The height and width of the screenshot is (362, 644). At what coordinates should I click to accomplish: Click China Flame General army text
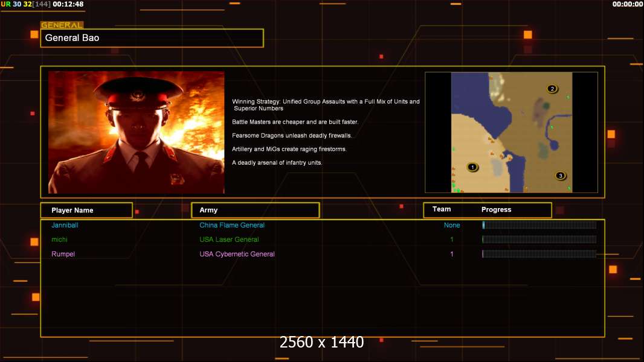pos(232,225)
